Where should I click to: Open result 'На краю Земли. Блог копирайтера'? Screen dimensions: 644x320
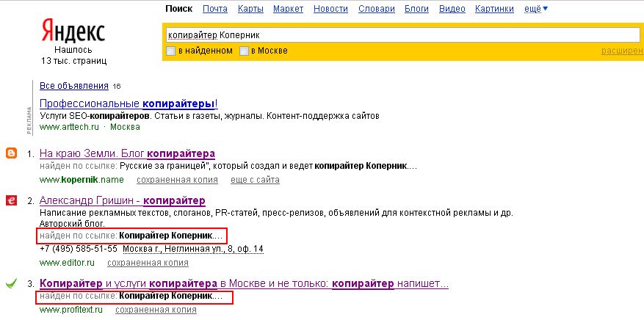[127, 154]
